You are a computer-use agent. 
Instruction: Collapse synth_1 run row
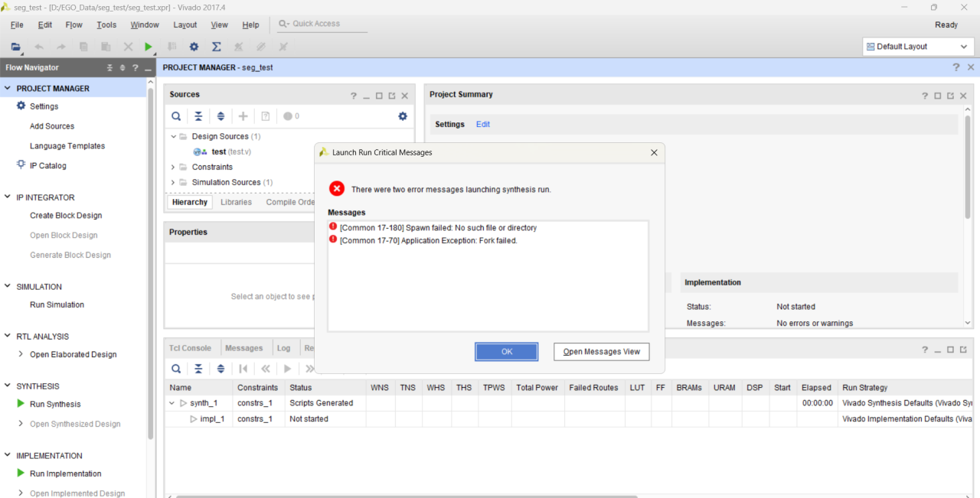pos(172,403)
